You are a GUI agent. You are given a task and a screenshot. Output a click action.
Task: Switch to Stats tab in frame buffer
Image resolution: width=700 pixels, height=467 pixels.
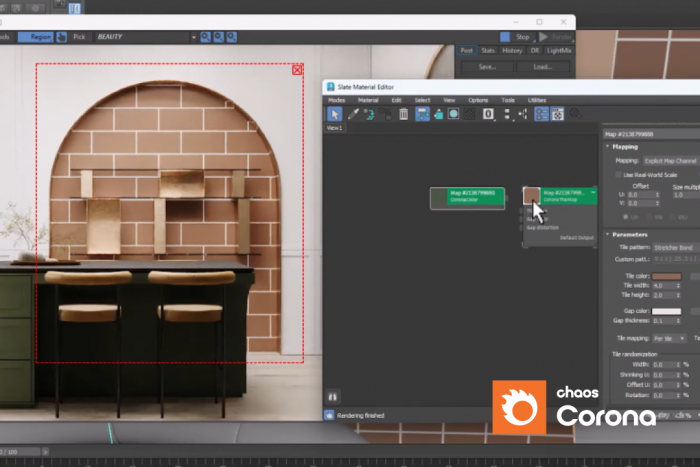coord(488,50)
